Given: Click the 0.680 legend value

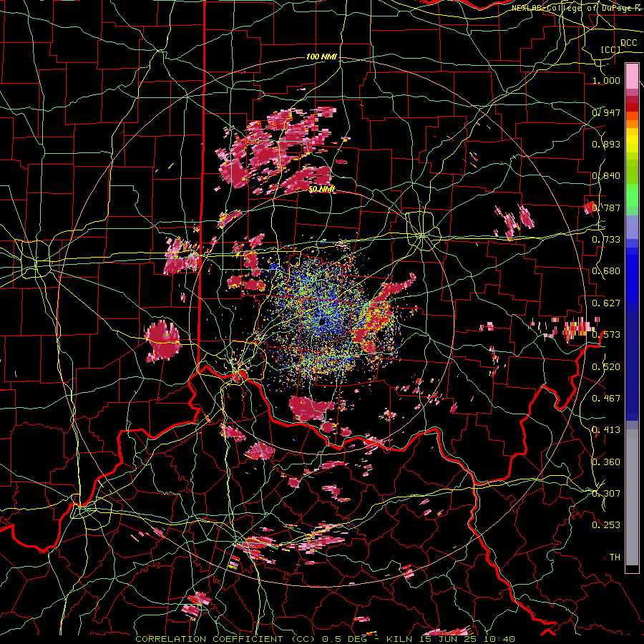Looking at the screenshot, I should (606, 271).
